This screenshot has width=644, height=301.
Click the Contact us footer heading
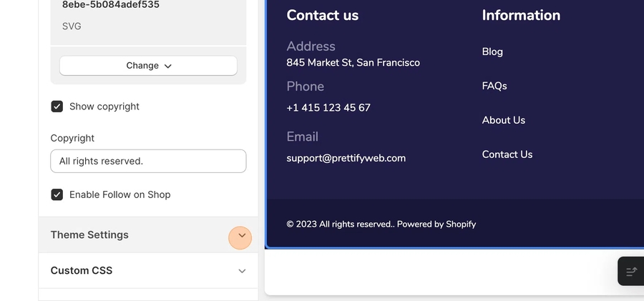click(322, 15)
